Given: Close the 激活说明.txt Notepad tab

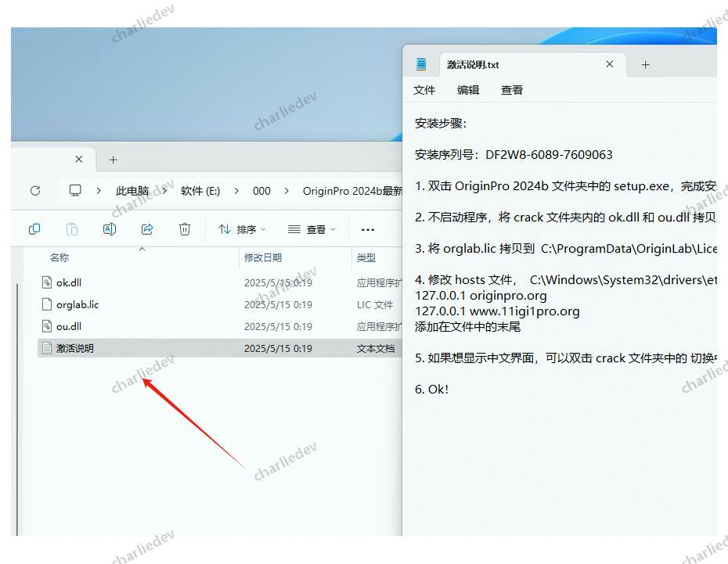Looking at the screenshot, I should [x=610, y=64].
